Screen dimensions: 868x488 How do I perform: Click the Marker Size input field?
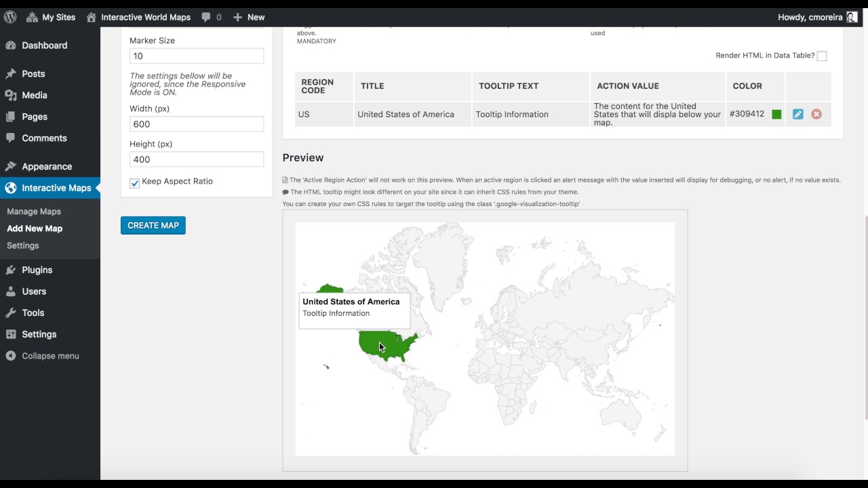pyautogui.click(x=196, y=56)
